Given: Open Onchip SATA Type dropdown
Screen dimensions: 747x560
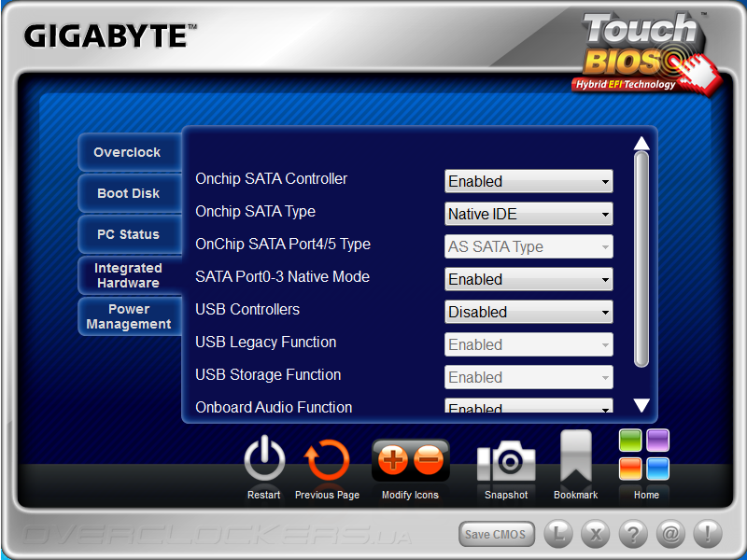Looking at the screenshot, I should point(529,214).
